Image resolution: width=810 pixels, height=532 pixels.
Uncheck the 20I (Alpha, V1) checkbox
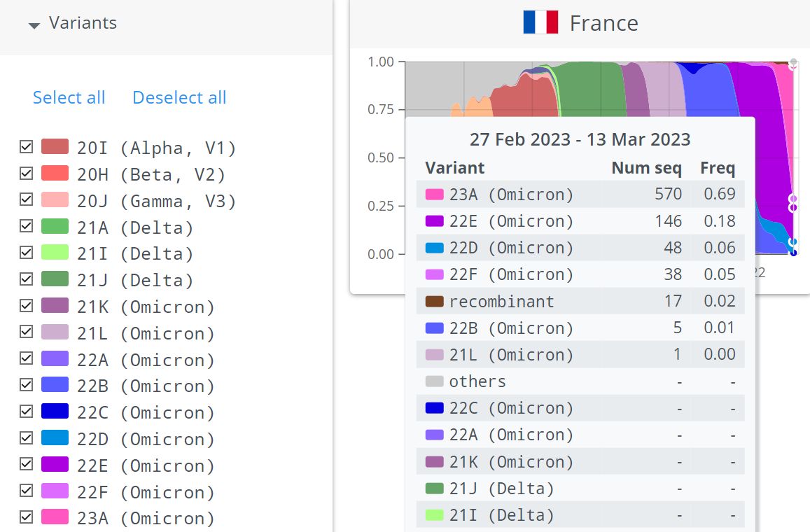(27, 147)
